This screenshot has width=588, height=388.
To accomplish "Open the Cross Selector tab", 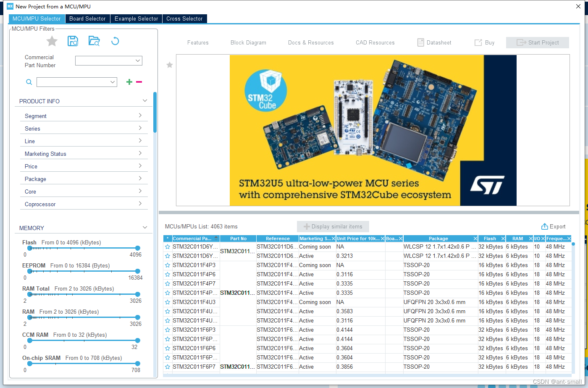I will pos(184,18).
